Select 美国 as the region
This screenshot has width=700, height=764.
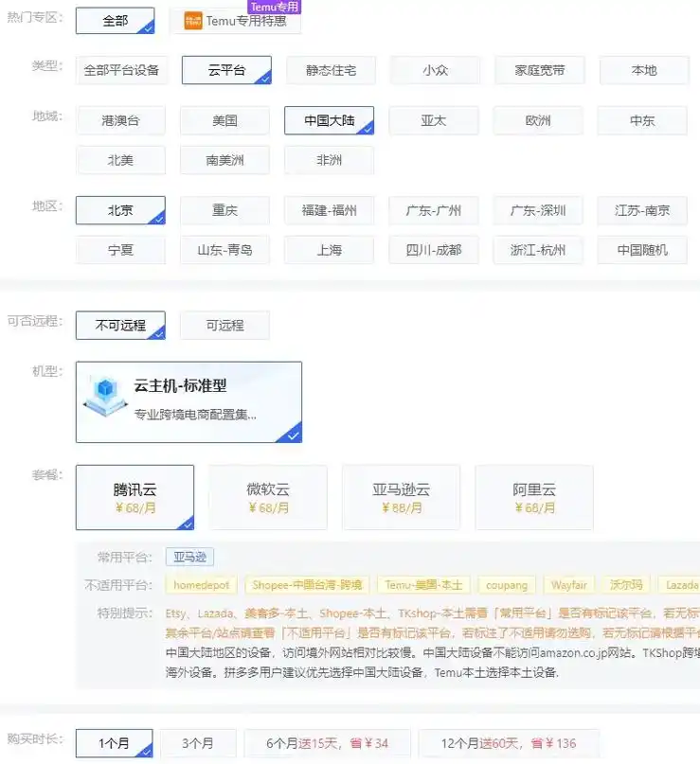(224, 120)
